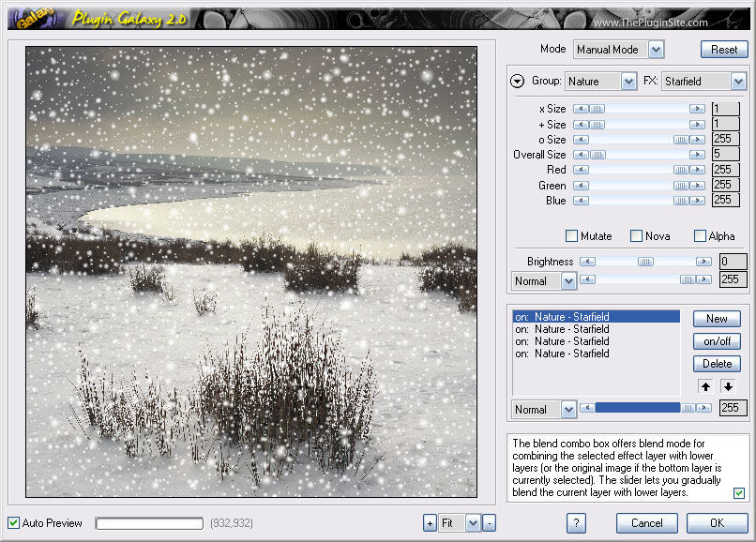
Task: Click the New layer button
Action: click(717, 319)
